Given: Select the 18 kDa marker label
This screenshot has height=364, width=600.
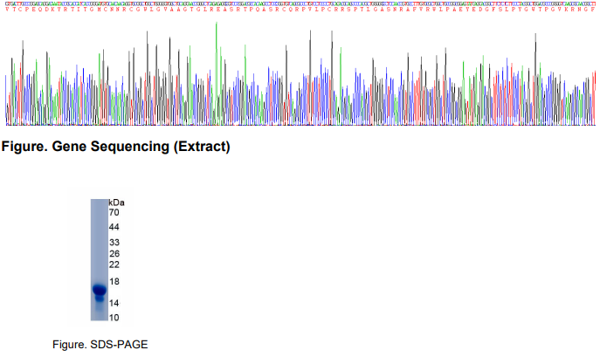Looking at the screenshot, I should 114,281.
